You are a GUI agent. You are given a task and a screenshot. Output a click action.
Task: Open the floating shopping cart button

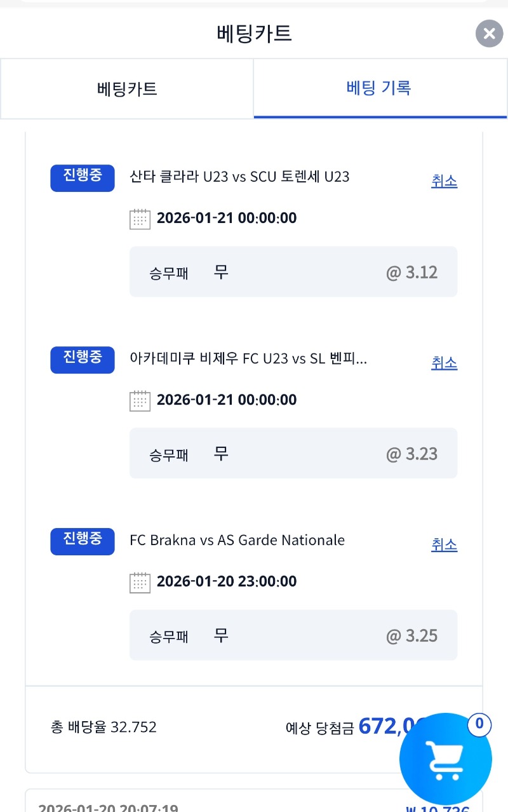pos(445,760)
